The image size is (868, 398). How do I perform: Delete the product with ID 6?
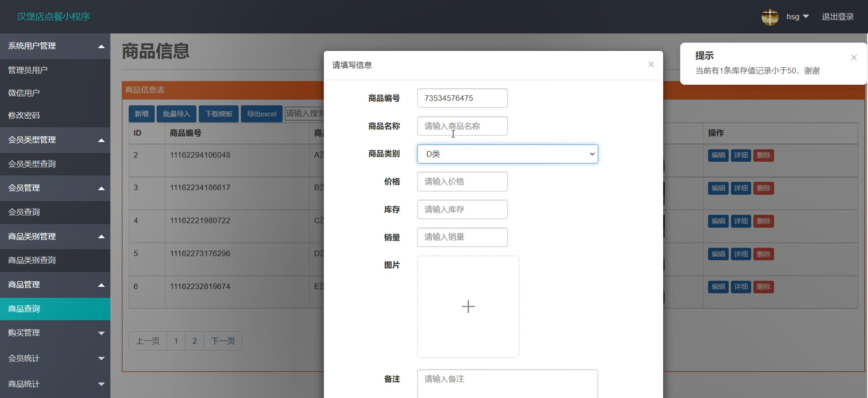(x=763, y=287)
